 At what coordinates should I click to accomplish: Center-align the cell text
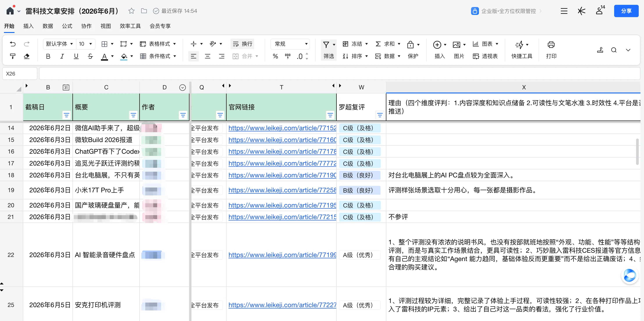(207, 56)
